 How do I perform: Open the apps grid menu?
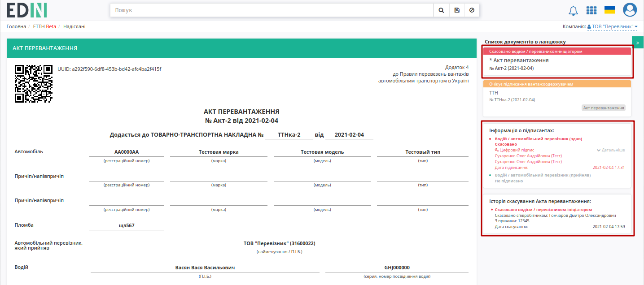[x=591, y=10]
